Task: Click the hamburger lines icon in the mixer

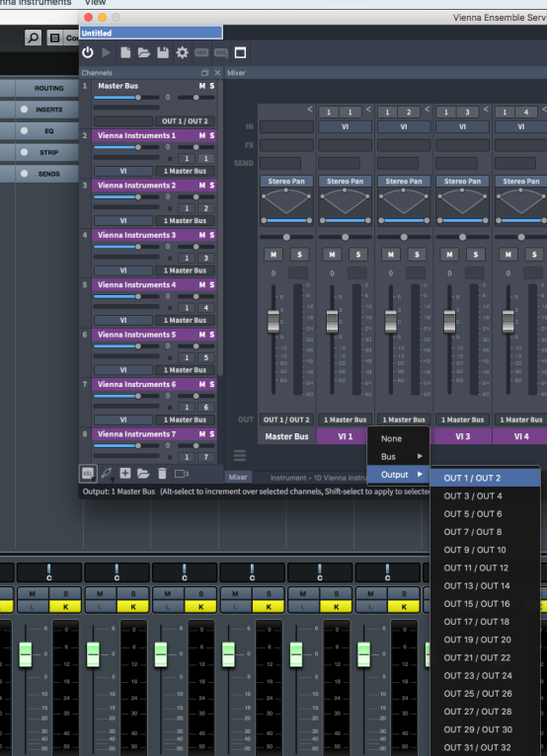Action: pyautogui.click(x=240, y=455)
